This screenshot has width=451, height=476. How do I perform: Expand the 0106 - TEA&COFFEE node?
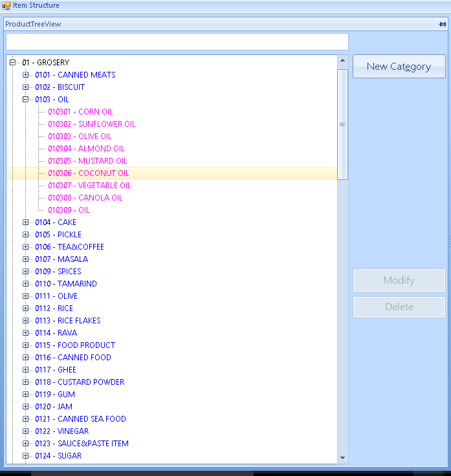(26, 247)
